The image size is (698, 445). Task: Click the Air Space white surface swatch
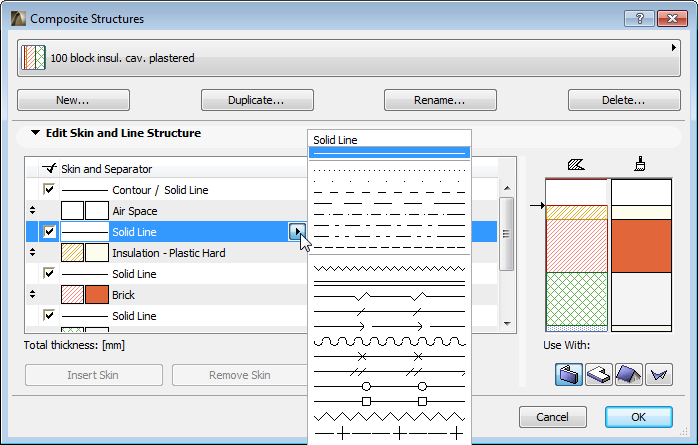tap(97, 210)
